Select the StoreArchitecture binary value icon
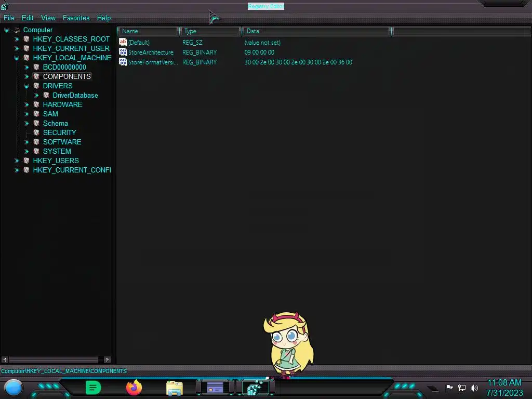532x399 pixels. (123, 52)
